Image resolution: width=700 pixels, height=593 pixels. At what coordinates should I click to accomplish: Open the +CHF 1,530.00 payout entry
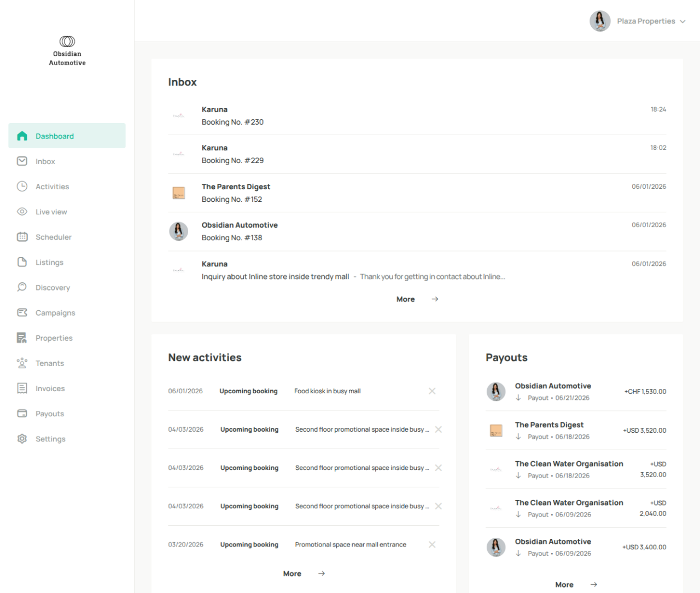click(x=576, y=392)
